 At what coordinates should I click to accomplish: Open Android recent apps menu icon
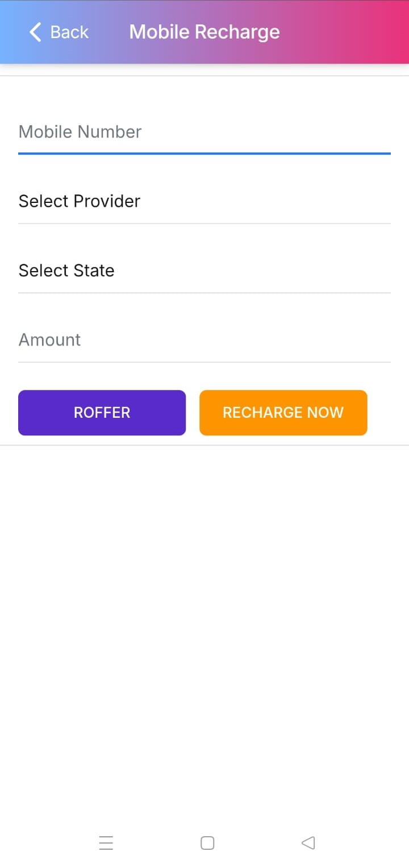pyautogui.click(x=106, y=842)
